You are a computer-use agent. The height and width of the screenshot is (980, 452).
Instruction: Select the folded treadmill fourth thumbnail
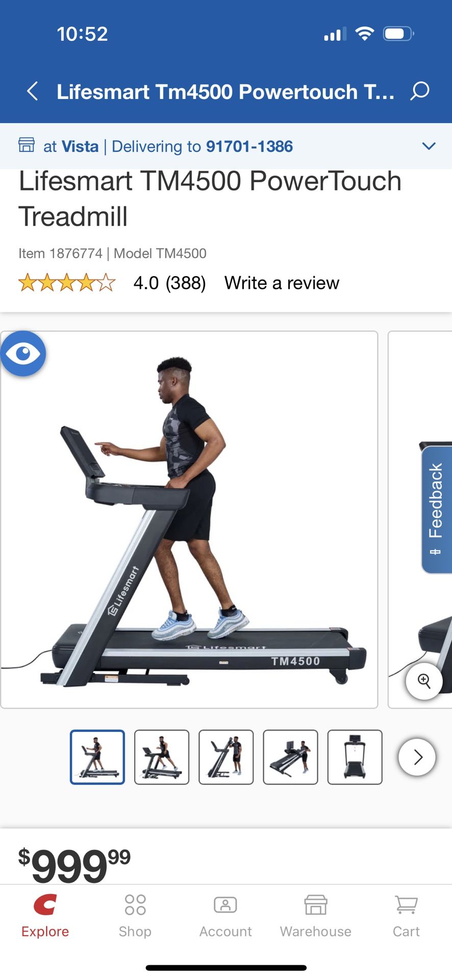pos(290,757)
